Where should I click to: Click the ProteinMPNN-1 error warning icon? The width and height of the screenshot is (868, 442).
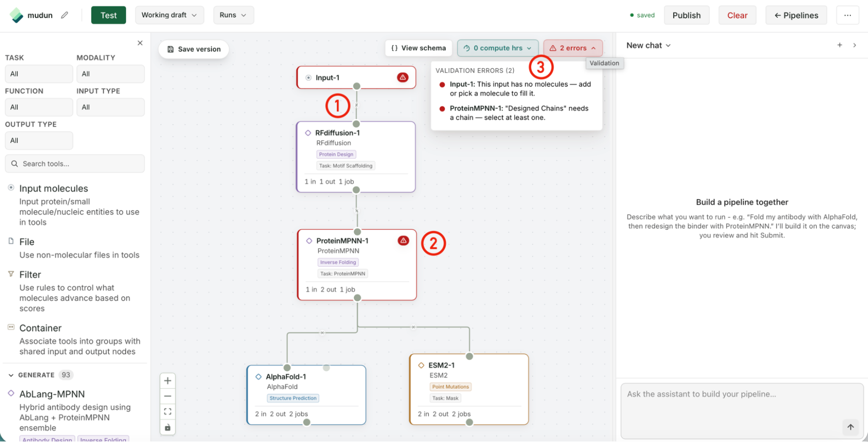point(403,240)
